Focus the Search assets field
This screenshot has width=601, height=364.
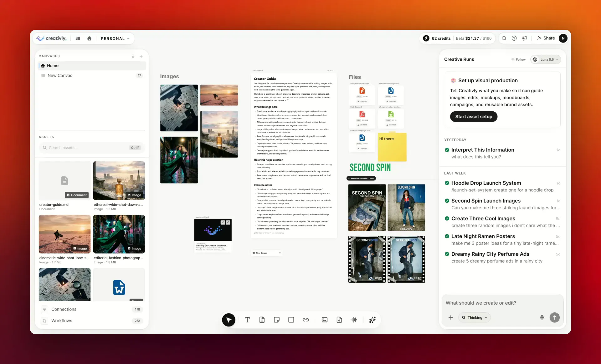[92, 148]
